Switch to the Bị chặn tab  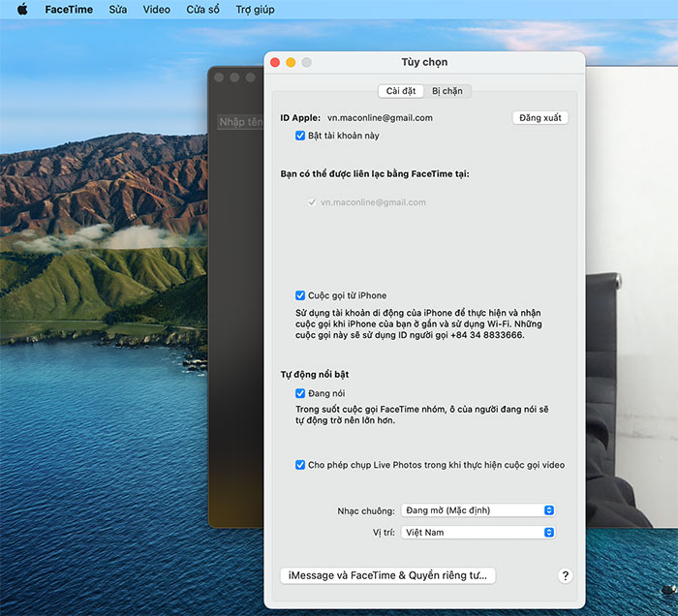(x=447, y=91)
